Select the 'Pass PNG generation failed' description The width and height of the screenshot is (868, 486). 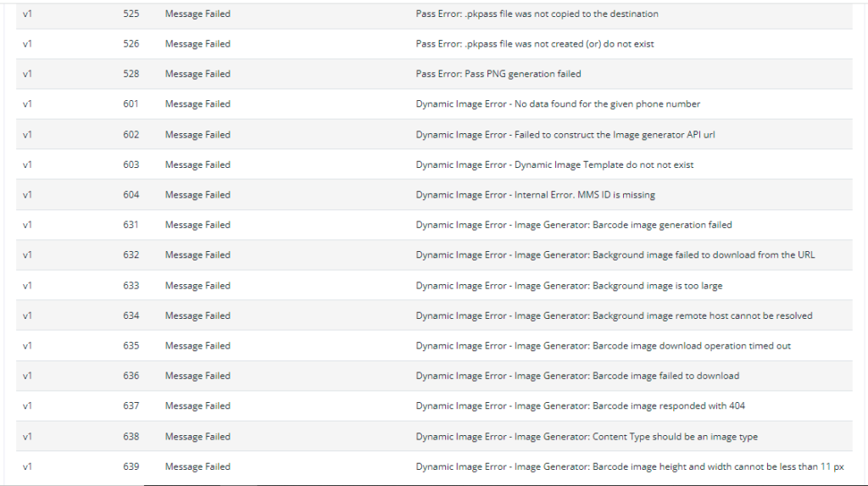(x=498, y=74)
